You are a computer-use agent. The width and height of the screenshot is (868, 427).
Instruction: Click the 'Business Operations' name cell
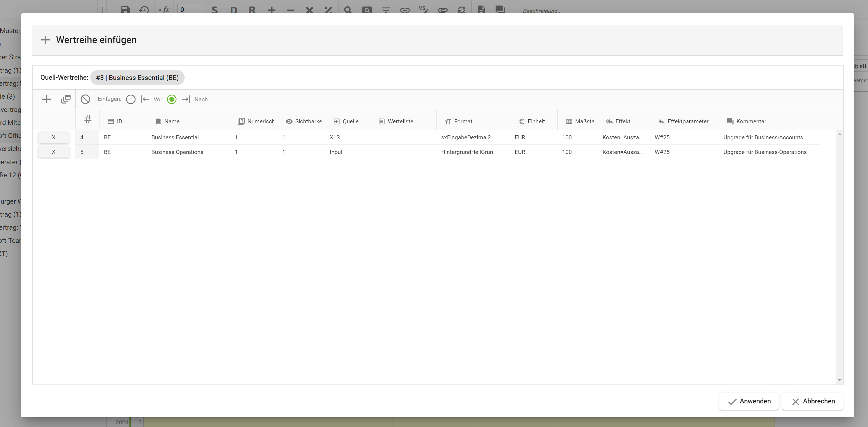pyautogui.click(x=177, y=152)
